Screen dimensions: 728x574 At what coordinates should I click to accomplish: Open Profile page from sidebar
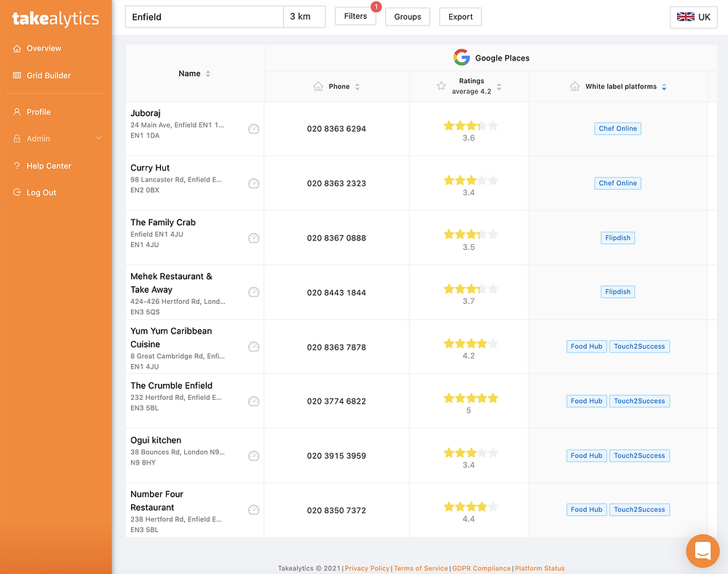39,112
